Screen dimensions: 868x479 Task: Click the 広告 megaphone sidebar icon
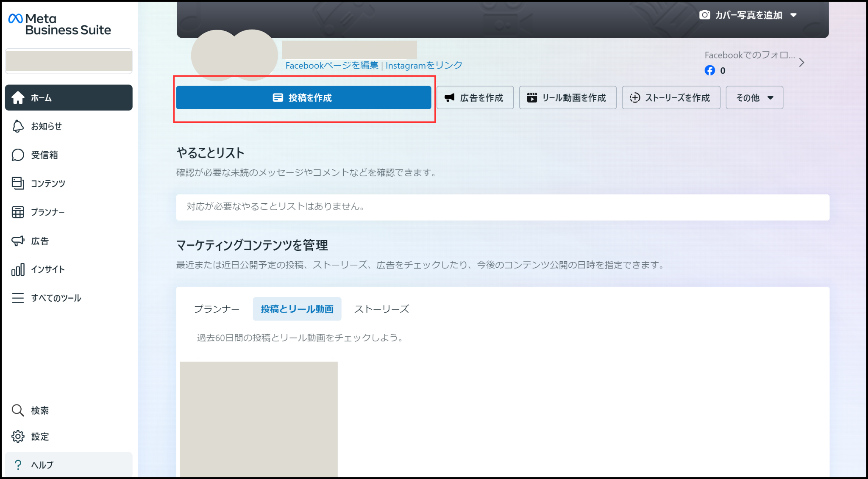(18, 241)
